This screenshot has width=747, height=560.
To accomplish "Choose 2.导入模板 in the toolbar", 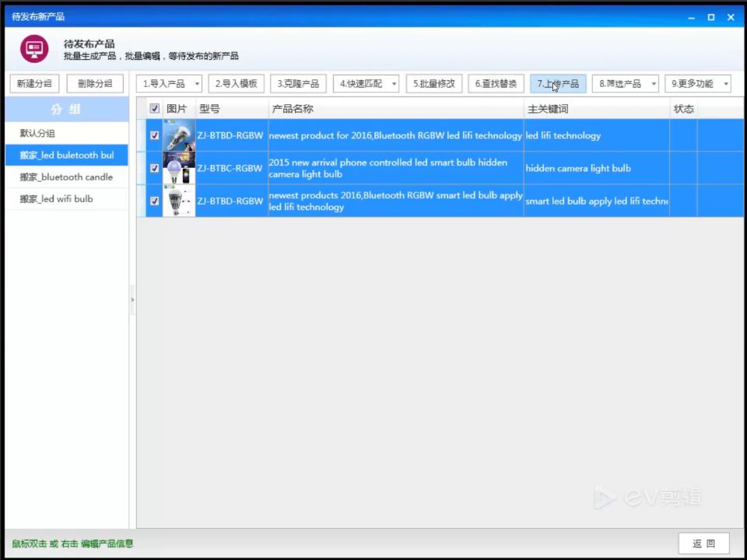I will (x=237, y=84).
